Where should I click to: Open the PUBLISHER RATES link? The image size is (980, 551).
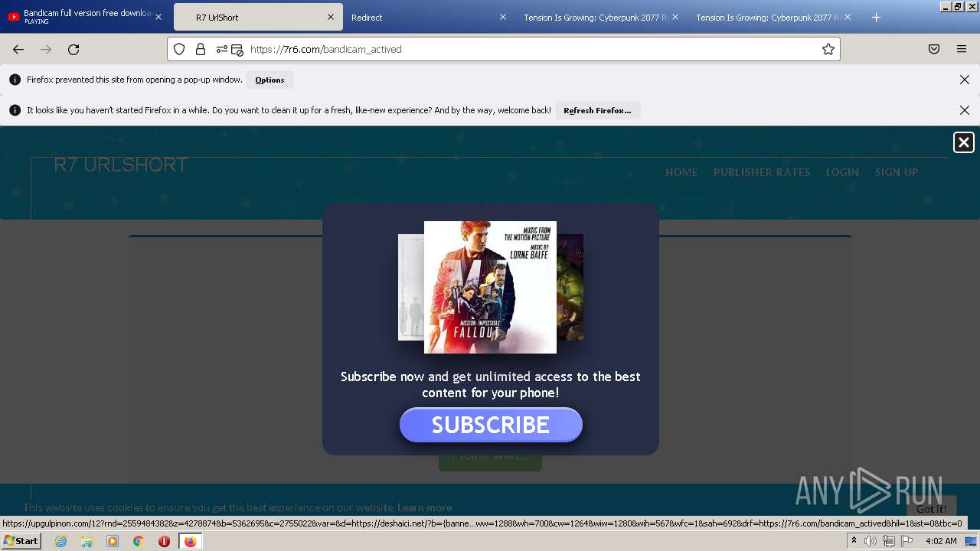[x=762, y=172]
